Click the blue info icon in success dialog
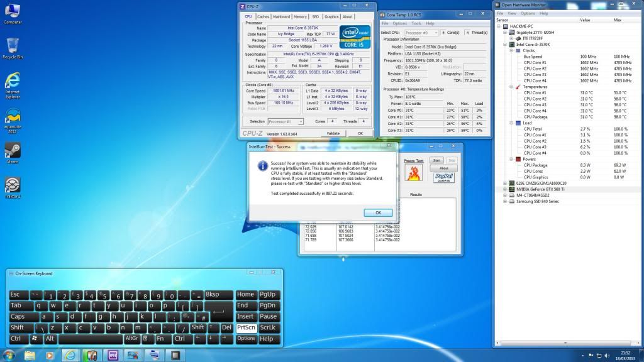This screenshot has height=362, width=644. (263, 166)
